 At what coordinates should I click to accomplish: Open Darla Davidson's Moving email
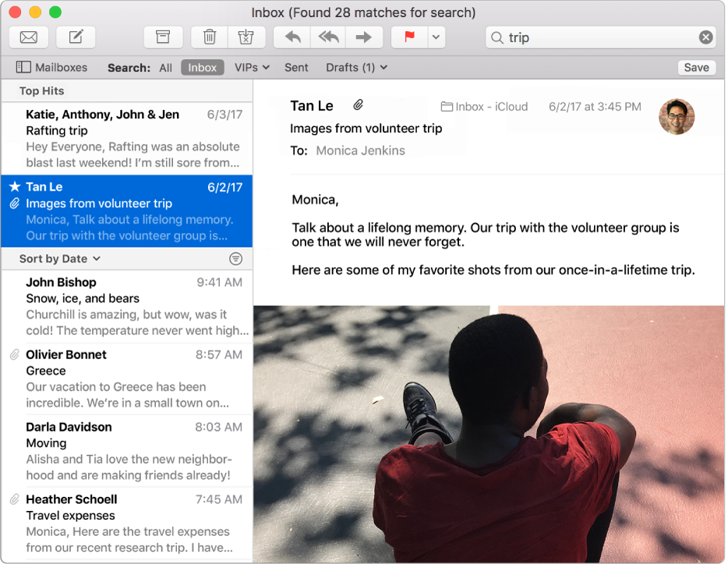127,451
